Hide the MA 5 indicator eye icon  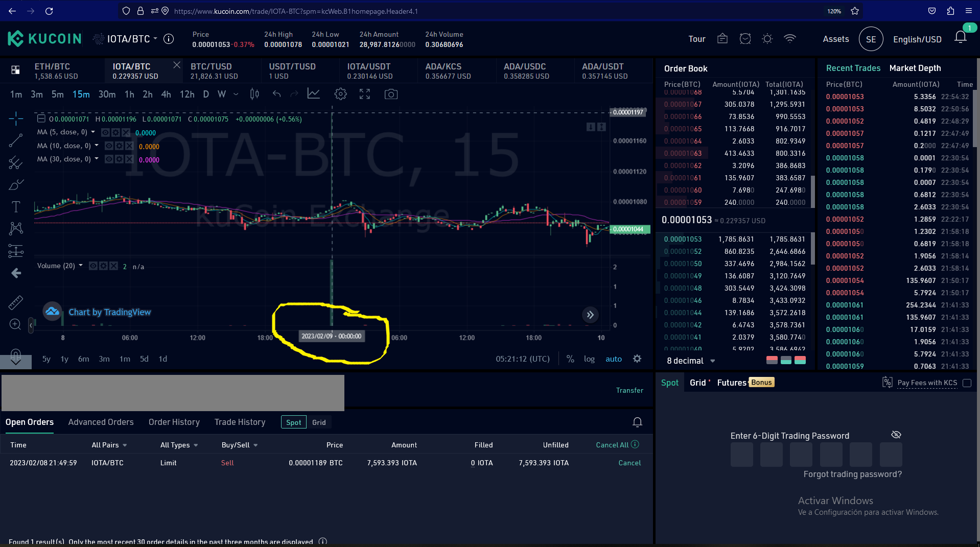[x=105, y=132]
